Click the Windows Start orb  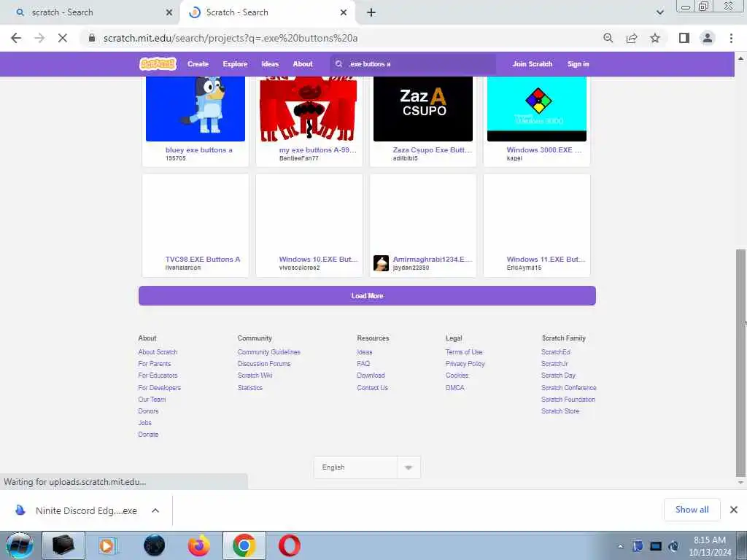(x=19, y=545)
